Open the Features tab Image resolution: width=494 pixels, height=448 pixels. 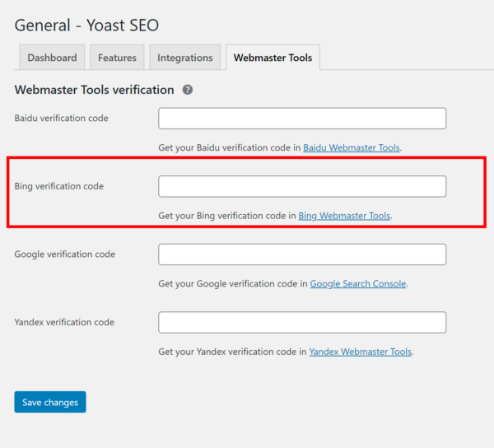[117, 58]
